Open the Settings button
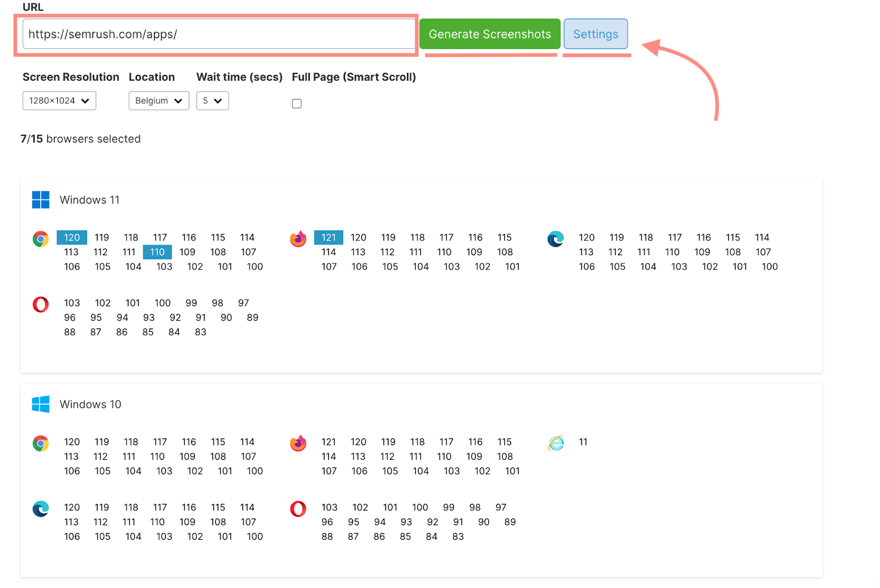This screenshot has width=880, height=588. pos(596,34)
